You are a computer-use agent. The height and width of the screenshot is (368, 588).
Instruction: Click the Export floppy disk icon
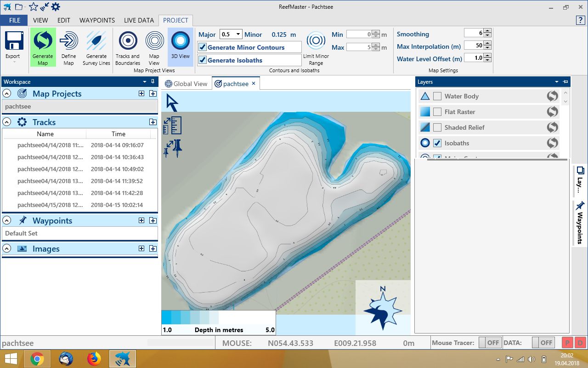click(x=14, y=41)
